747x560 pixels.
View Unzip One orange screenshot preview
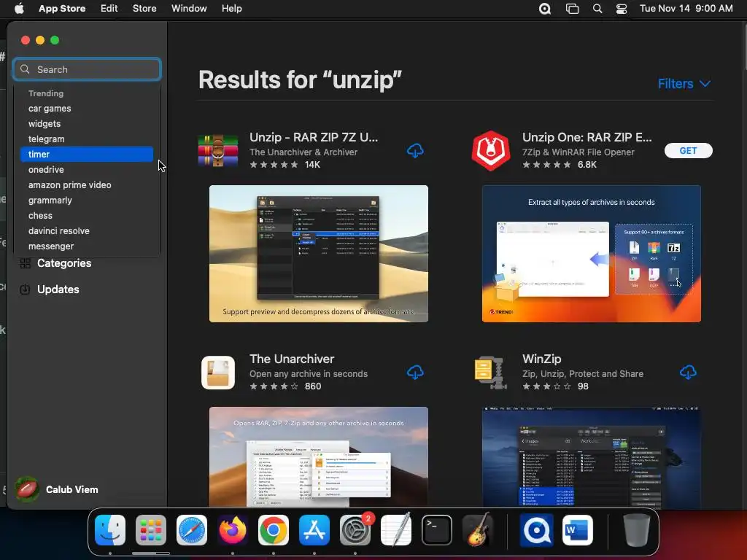[x=591, y=254]
